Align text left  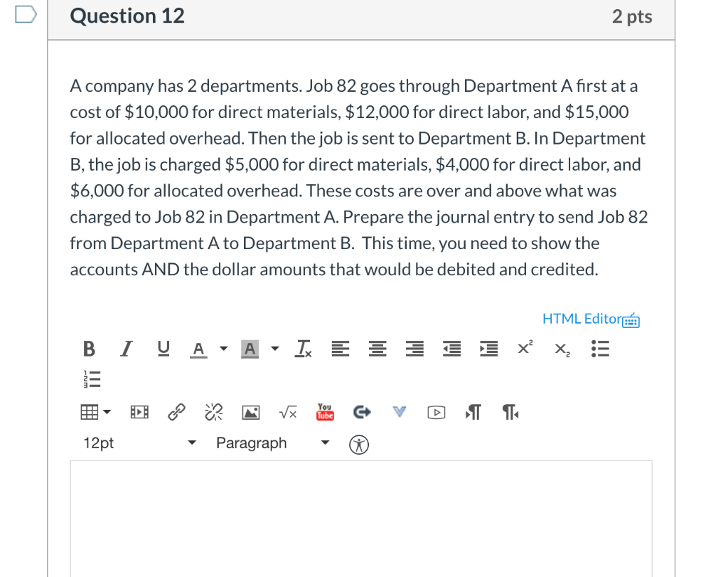coord(341,349)
